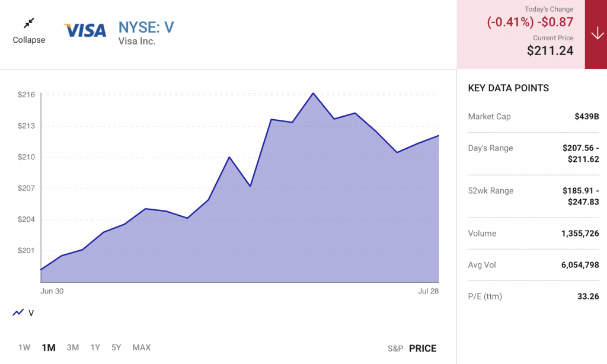Select the 3M time range
The height and width of the screenshot is (364, 607).
tap(73, 348)
